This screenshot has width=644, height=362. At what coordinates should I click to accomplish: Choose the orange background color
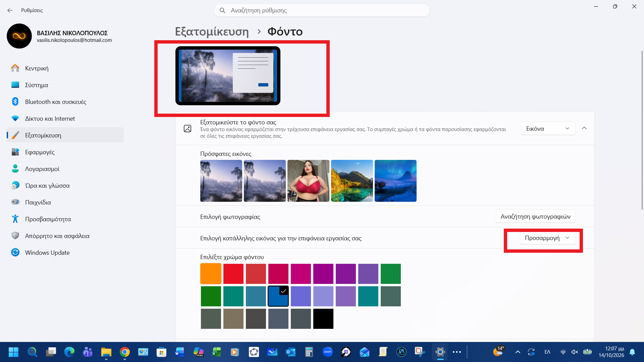pos(211,274)
